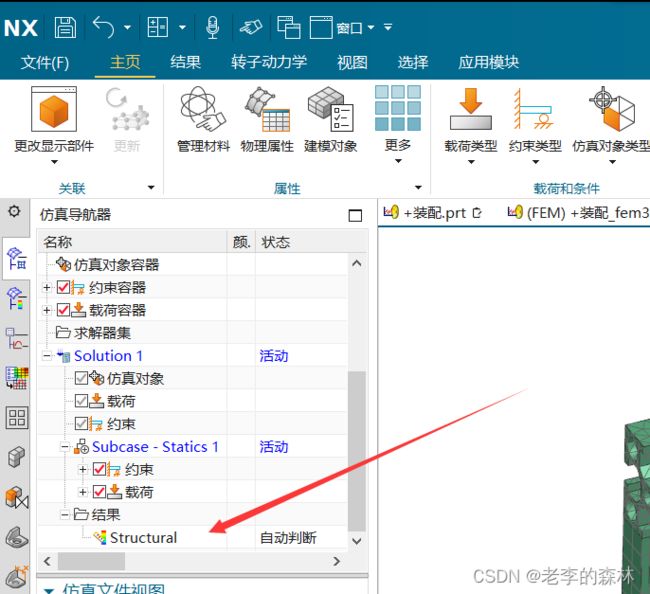This screenshot has width=650, height=594.
Task: Toggle the 约束 checkbox directly under Solution 1
Action: tap(81, 424)
